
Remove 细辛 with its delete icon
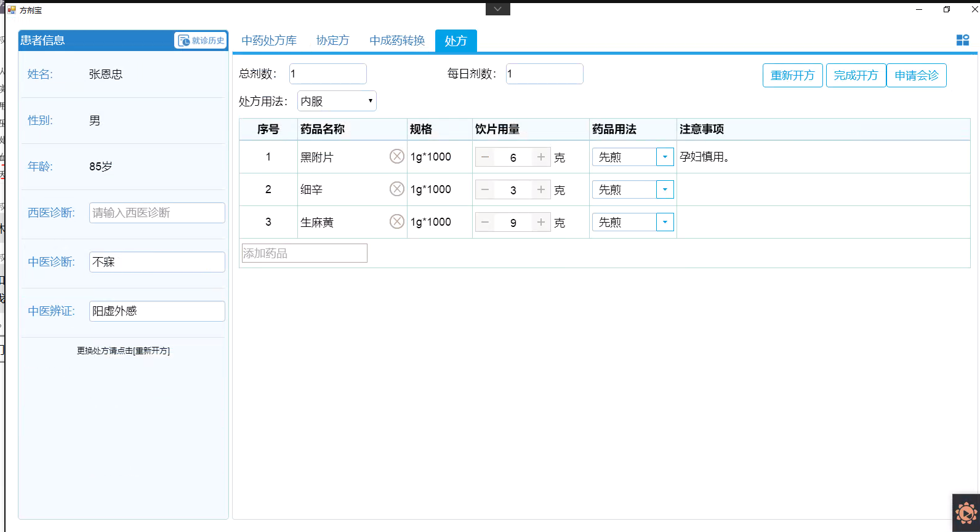(397, 189)
